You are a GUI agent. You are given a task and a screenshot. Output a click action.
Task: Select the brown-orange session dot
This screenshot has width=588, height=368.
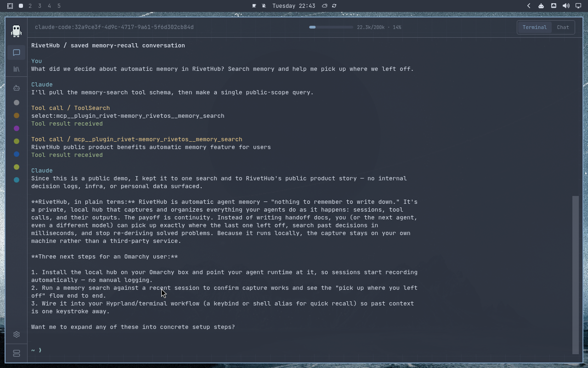(17, 115)
